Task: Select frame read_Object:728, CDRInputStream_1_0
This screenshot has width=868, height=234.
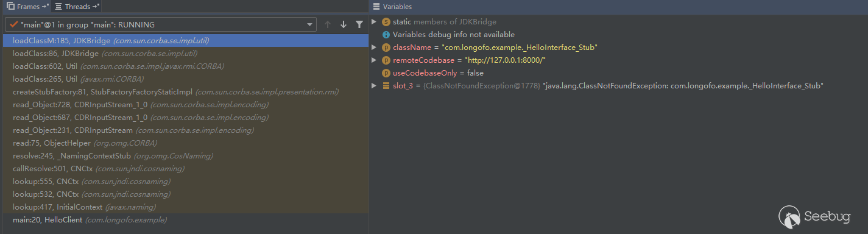Action: tap(186, 105)
